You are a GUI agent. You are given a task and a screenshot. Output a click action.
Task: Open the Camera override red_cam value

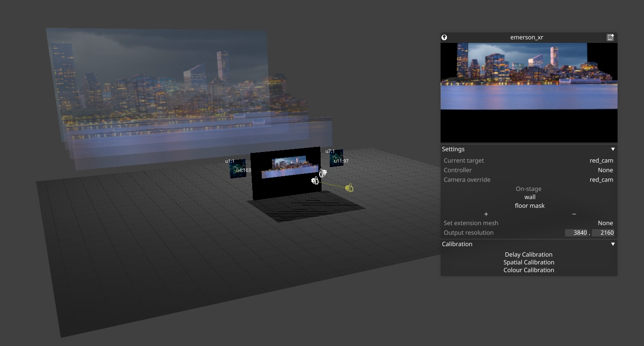click(x=601, y=180)
